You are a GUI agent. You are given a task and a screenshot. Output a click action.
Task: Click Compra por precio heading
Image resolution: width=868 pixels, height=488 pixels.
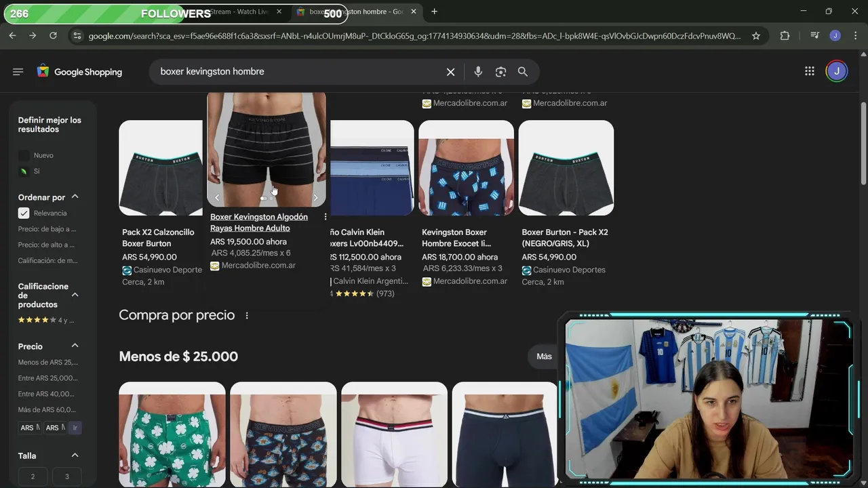[x=177, y=315]
